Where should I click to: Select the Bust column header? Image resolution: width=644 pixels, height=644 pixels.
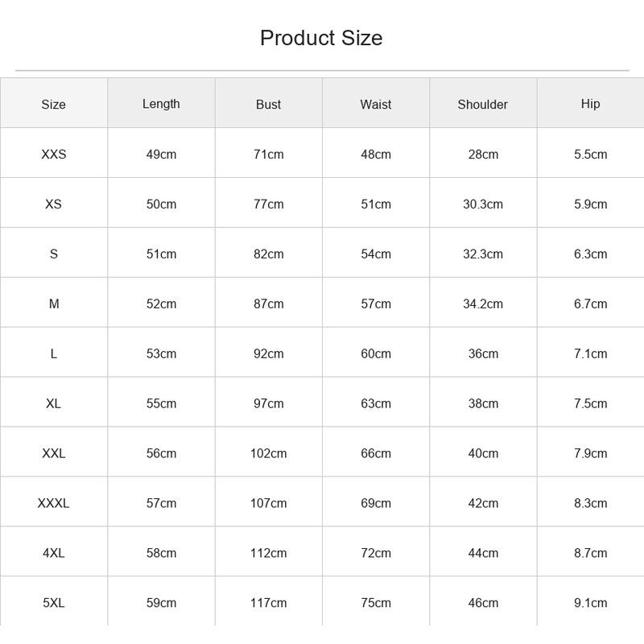click(268, 105)
